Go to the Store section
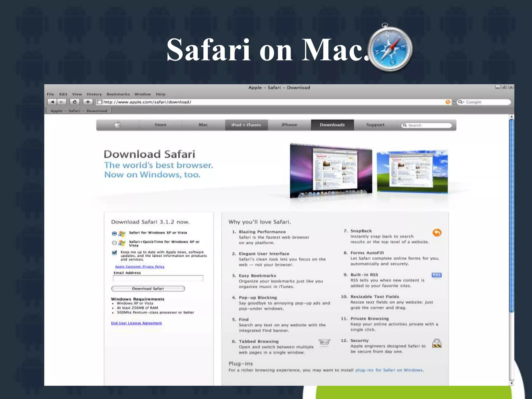The image size is (532, 399). 161,125
